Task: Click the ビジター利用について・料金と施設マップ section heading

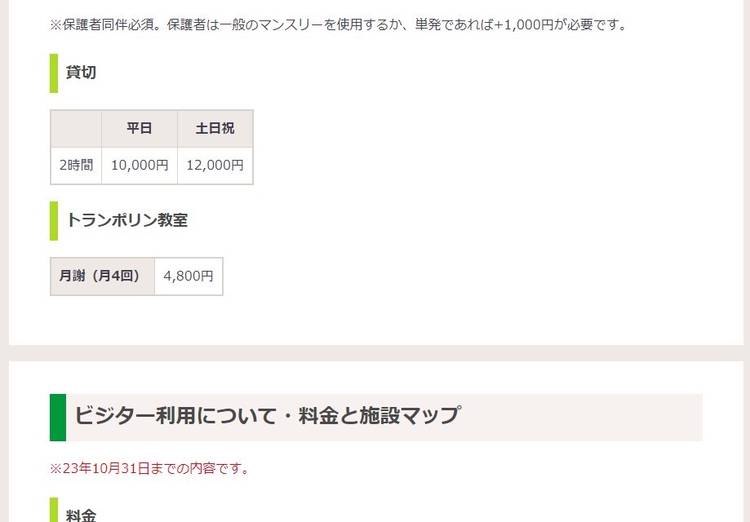Action: point(267,416)
